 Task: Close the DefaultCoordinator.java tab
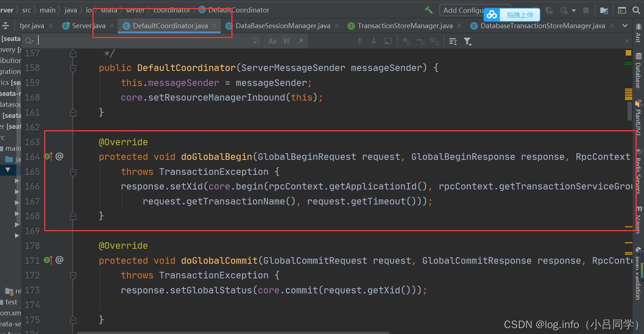coord(214,26)
